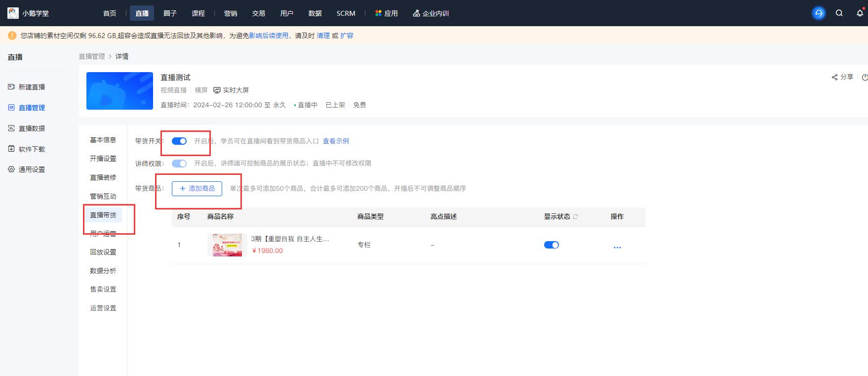868x376 pixels.
Task: Refresh display status via 显示状态 icon
Action: pyautogui.click(x=575, y=217)
